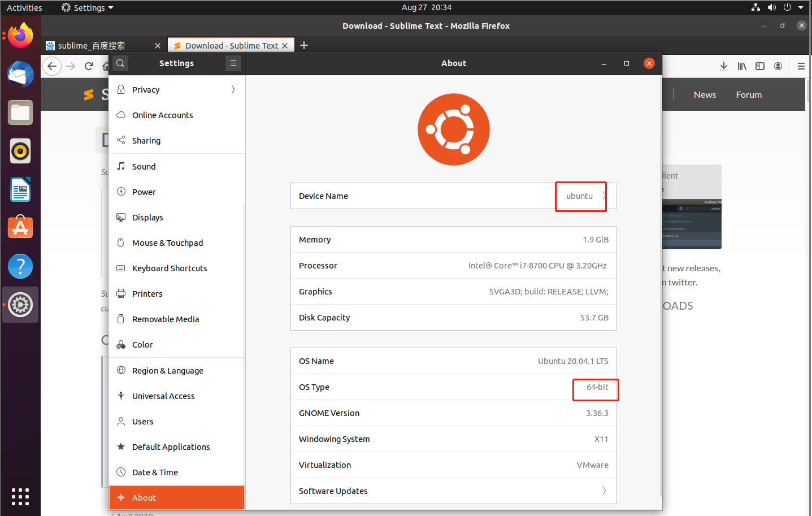812x516 pixels.
Task: Open News link on Sublime website
Action: (x=705, y=94)
